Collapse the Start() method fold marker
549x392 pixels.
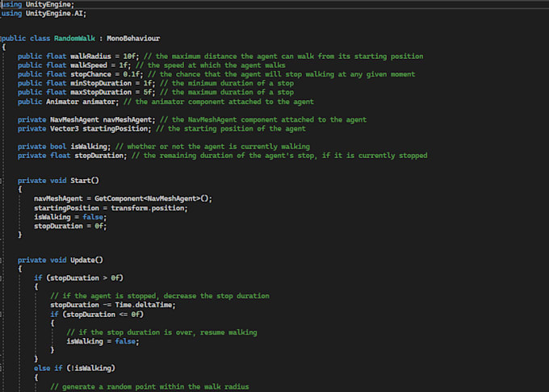point(1,181)
